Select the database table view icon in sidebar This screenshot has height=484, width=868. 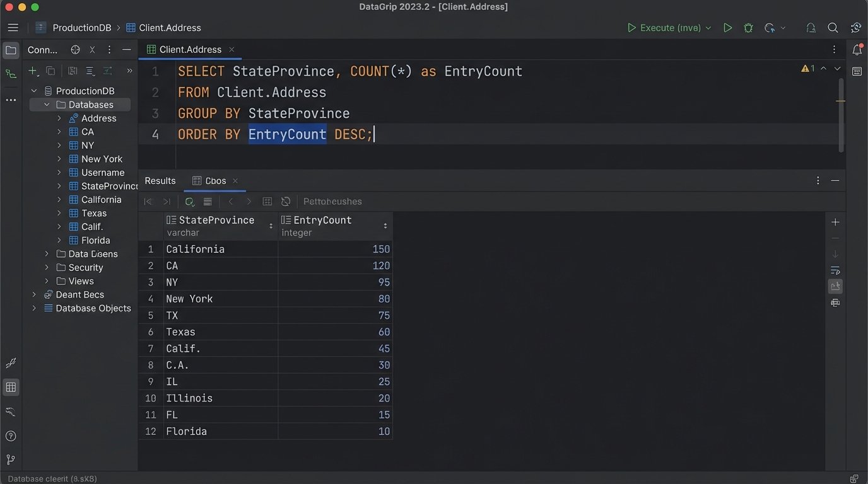(10, 387)
